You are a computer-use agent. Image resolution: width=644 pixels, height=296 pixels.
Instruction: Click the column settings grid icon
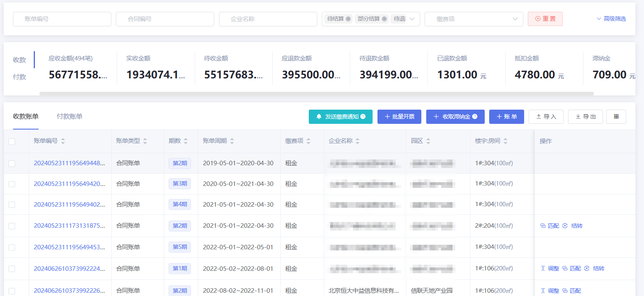pyautogui.click(x=616, y=117)
